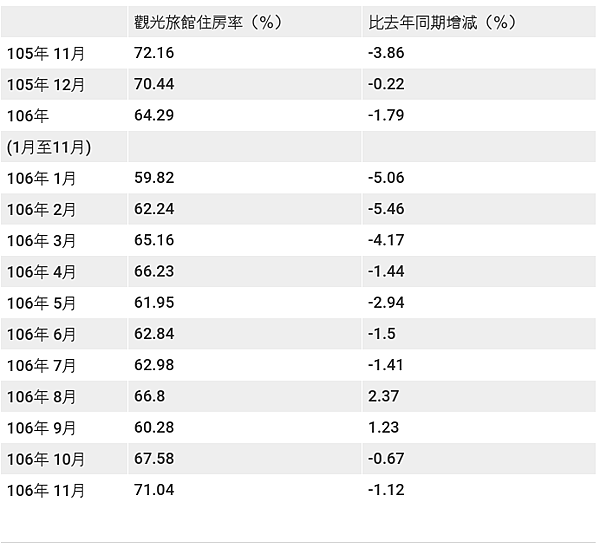Screen dimensions: 600x548
Task: Click the -2.94 change cell
Action: point(386,302)
